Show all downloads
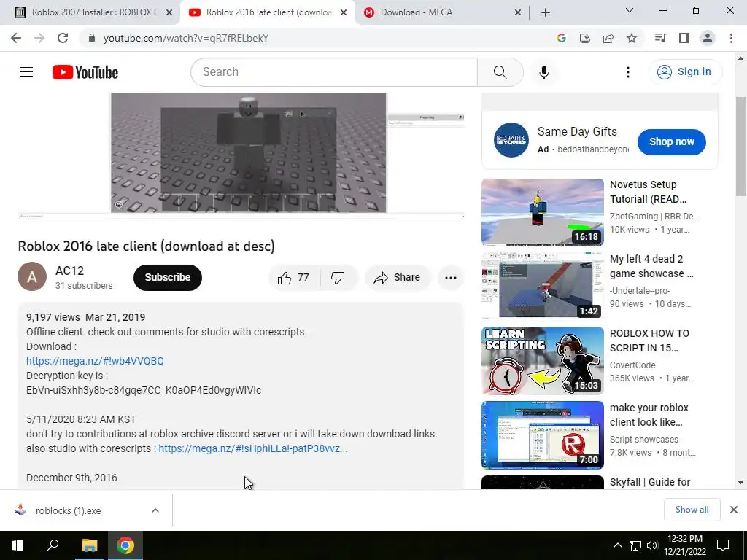This screenshot has height=560, width=747. point(692,510)
